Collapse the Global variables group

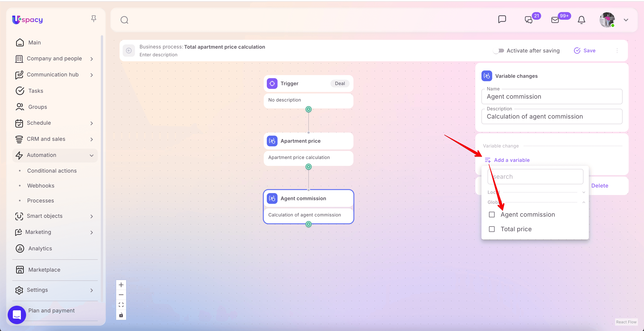coord(583,202)
